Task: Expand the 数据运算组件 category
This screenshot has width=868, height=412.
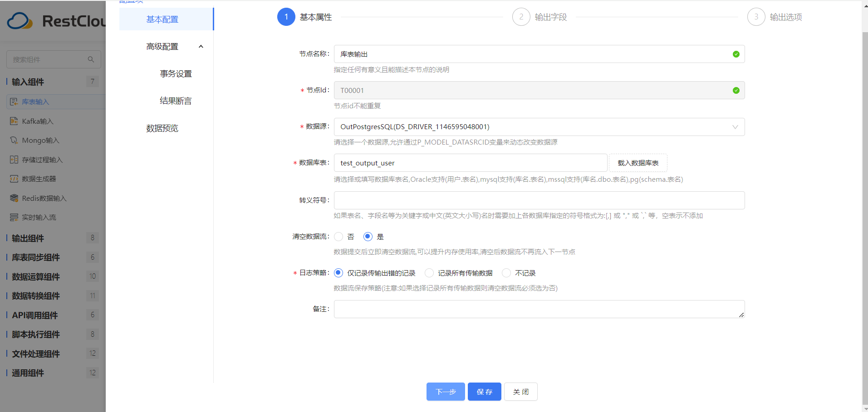Action: pyautogui.click(x=53, y=276)
